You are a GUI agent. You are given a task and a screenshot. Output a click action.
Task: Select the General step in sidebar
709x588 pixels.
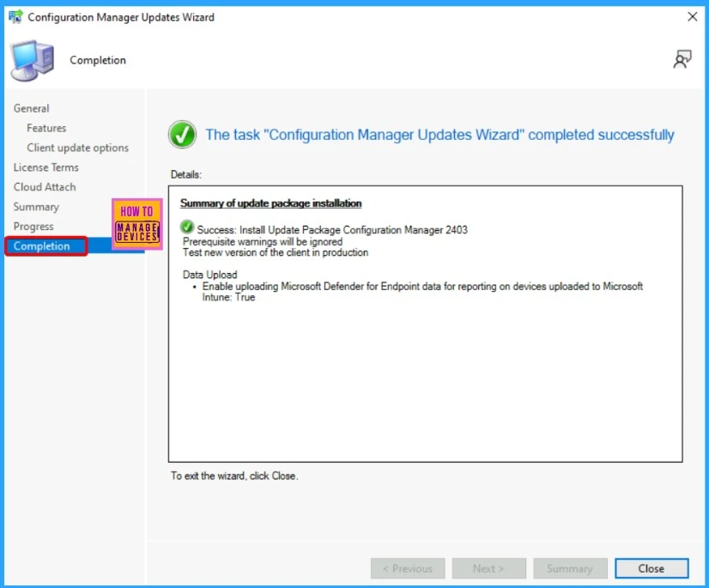31,108
